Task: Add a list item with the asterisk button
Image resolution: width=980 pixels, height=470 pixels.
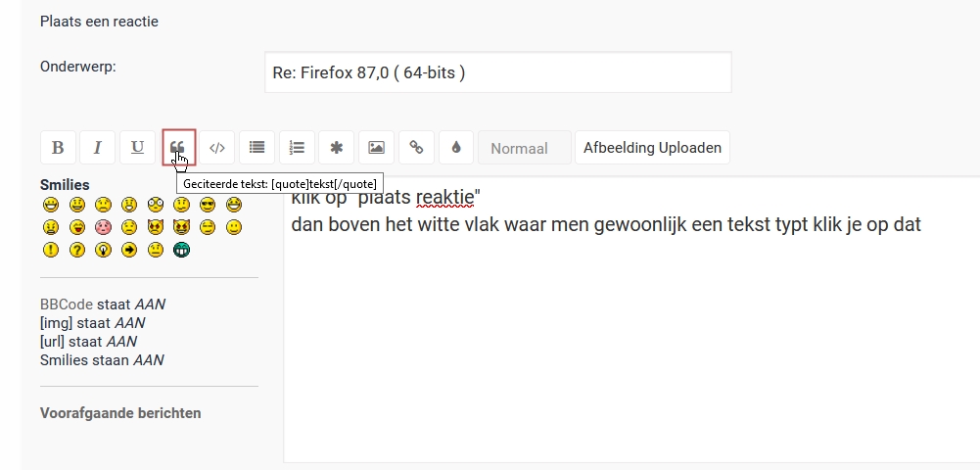Action: pos(336,148)
